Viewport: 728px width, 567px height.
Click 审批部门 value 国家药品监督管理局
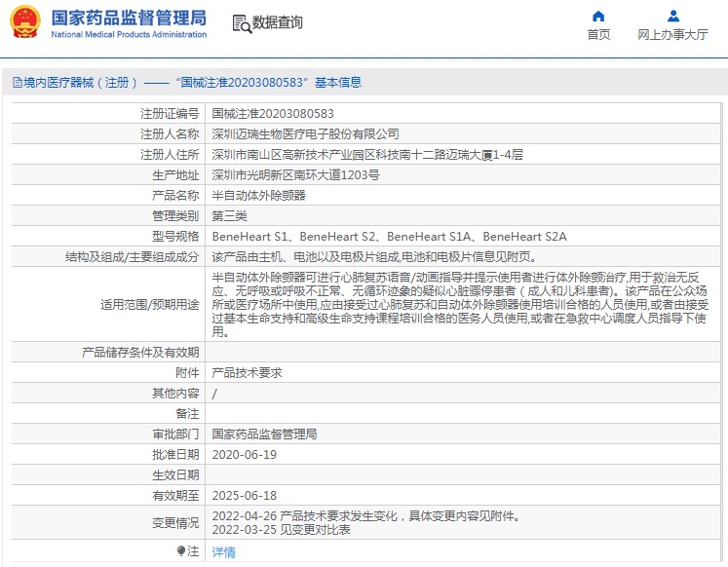pyautogui.click(x=265, y=435)
